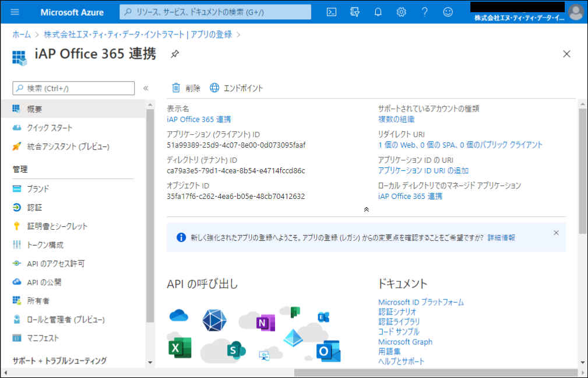Open 用語集 link

point(389,351)
